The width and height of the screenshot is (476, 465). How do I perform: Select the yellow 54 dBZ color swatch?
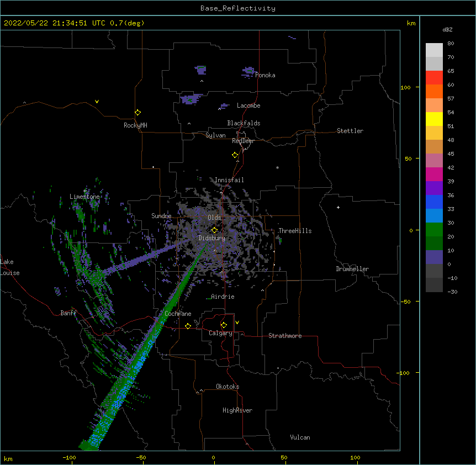click(x=434, y=119)
